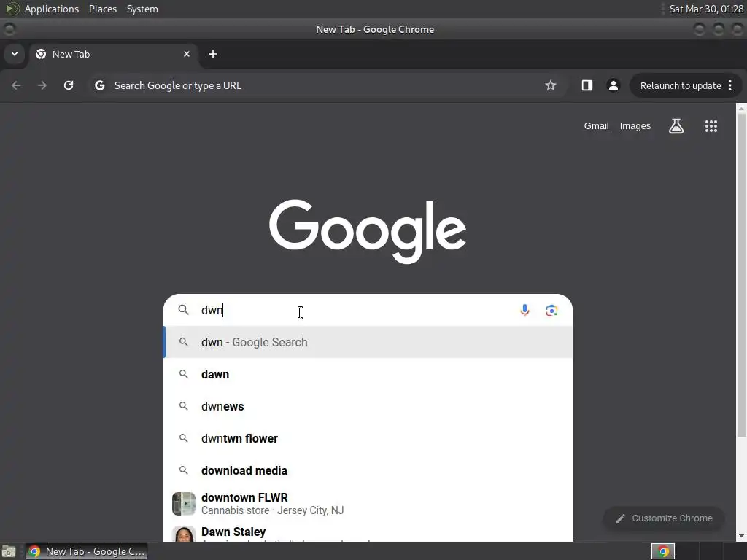
Task: Open the System menu
Action: tap(142, 9)
